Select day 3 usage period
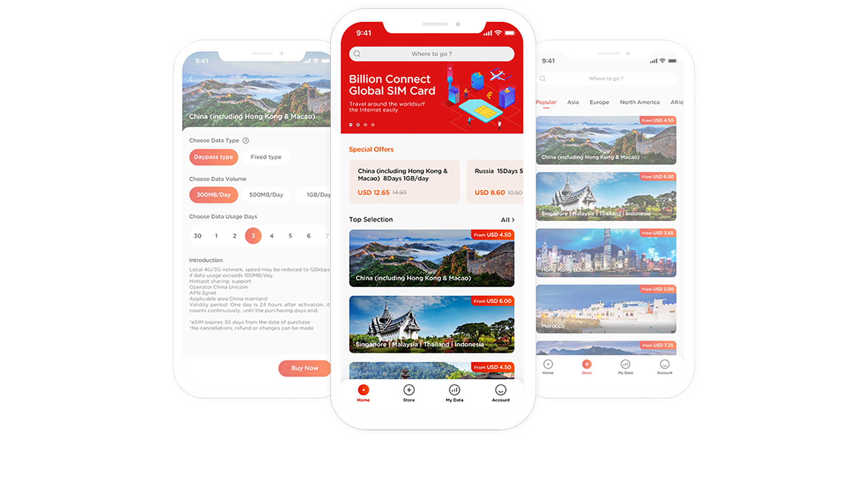 point(253,235)
